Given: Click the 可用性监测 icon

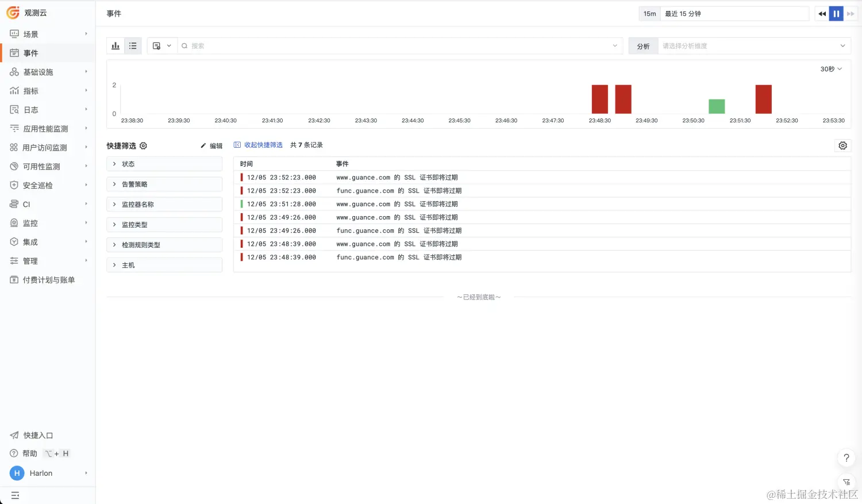Looking at the screenshot, I should coord(14,167).
